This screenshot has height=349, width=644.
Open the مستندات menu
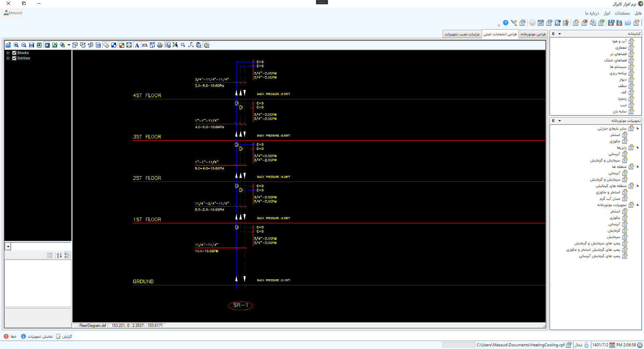click(x=622, y=13)
